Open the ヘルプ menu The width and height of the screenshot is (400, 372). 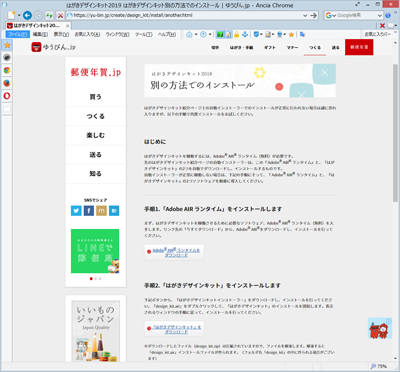(167, 34)
